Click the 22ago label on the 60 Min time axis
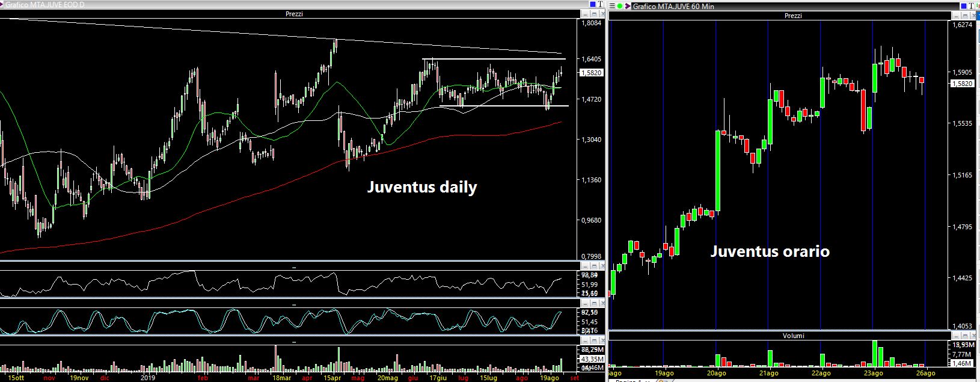Viewport: 980px width, 382px height. click(x=821, y=373)
